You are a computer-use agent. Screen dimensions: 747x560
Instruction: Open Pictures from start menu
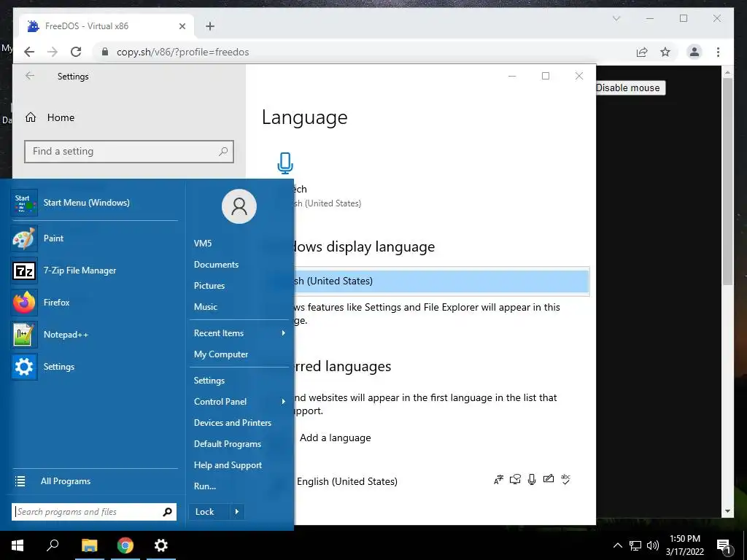[209, 286]
